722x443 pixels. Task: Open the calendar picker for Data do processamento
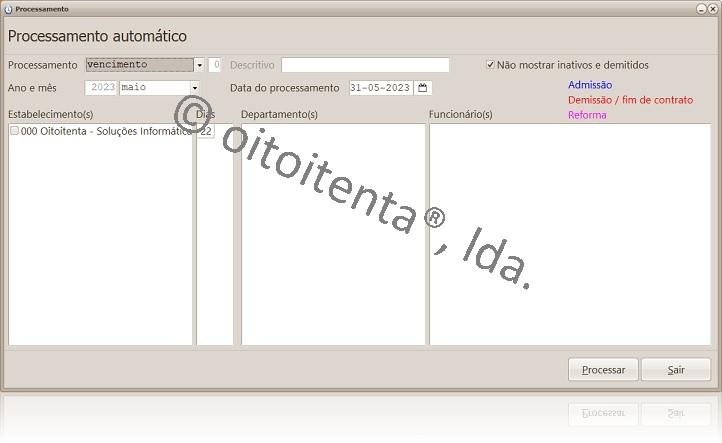click(423, 88)
